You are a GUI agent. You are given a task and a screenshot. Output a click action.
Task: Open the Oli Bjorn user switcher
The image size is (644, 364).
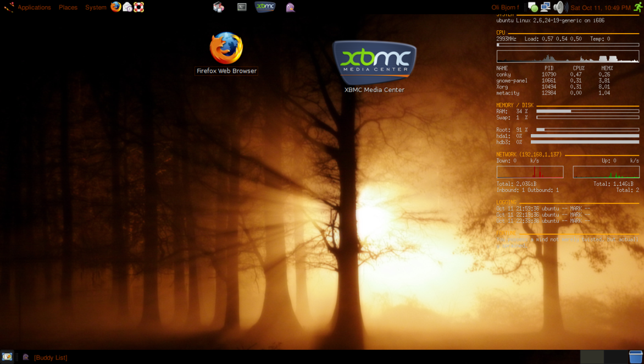coord(504,8)
